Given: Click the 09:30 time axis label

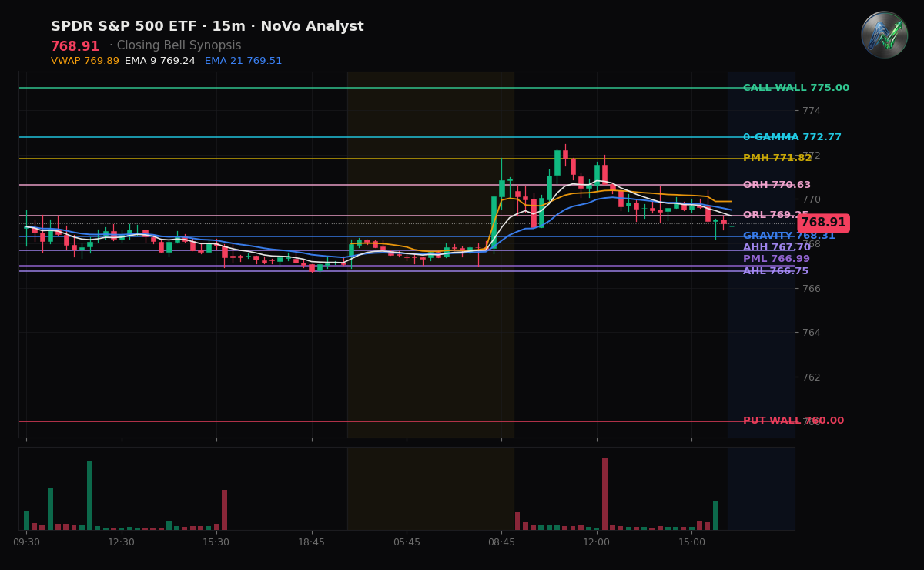Looking at the screenshot, I should 26,542.
